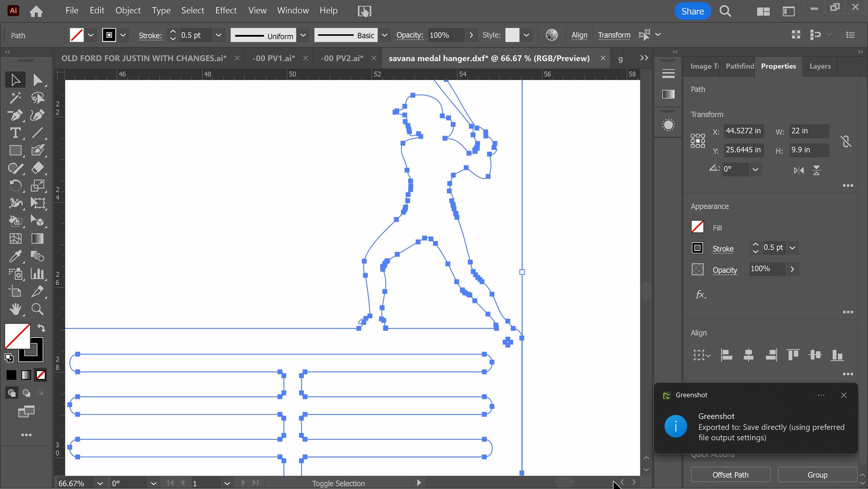Switch to the Layers panel tab
This screenshot has height=489, width=868.
pyautogui.click(x=820, y=66)
